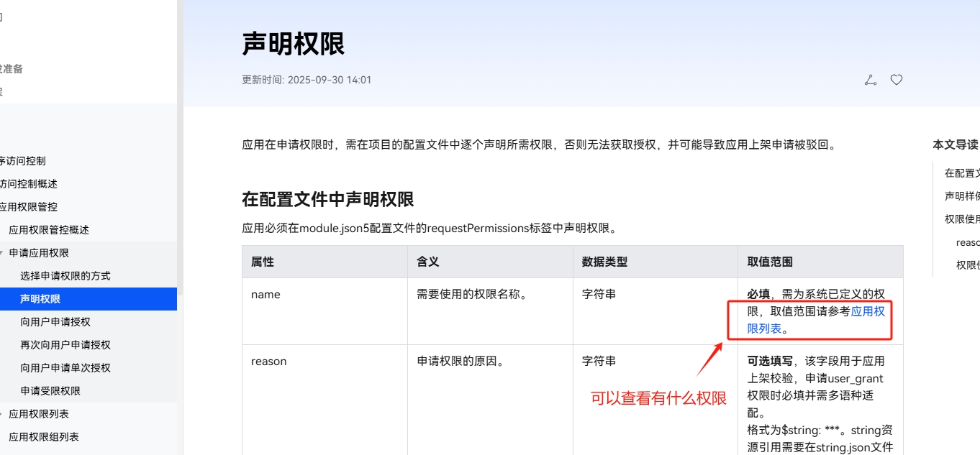Click the 在配置文件中声明权限 section heading

[327, 198]
